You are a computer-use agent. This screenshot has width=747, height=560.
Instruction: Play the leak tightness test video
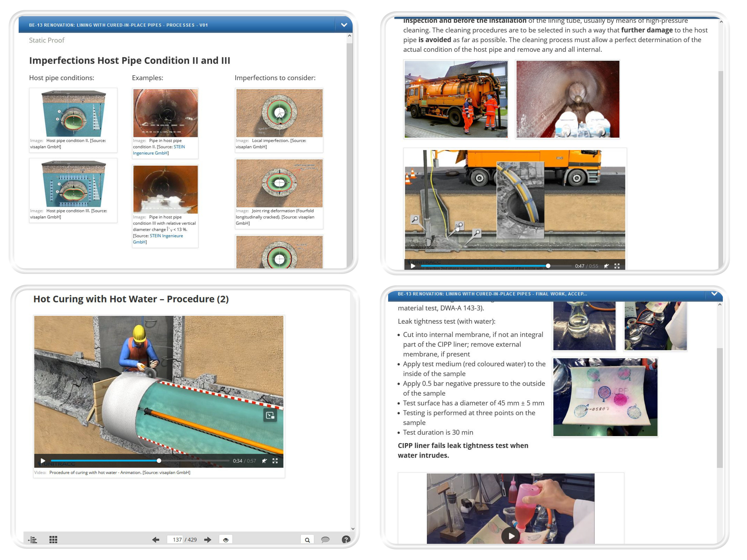(511, 536)
